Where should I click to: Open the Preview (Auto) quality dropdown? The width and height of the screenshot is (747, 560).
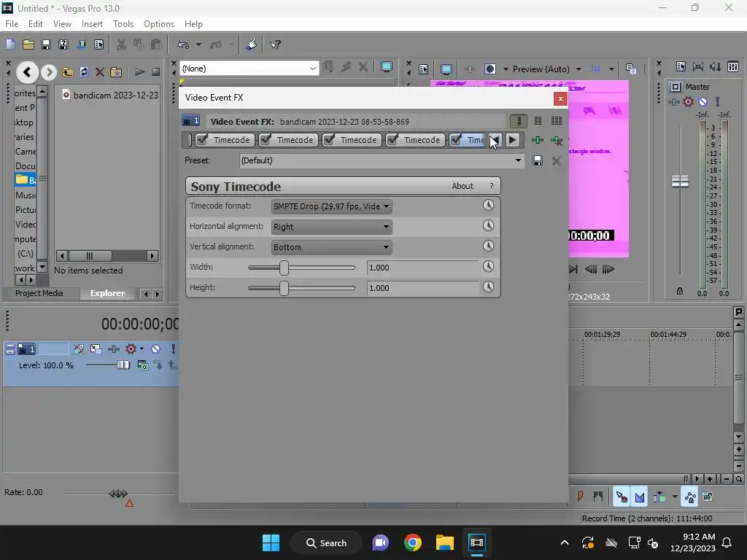click(x=547, y=69)
